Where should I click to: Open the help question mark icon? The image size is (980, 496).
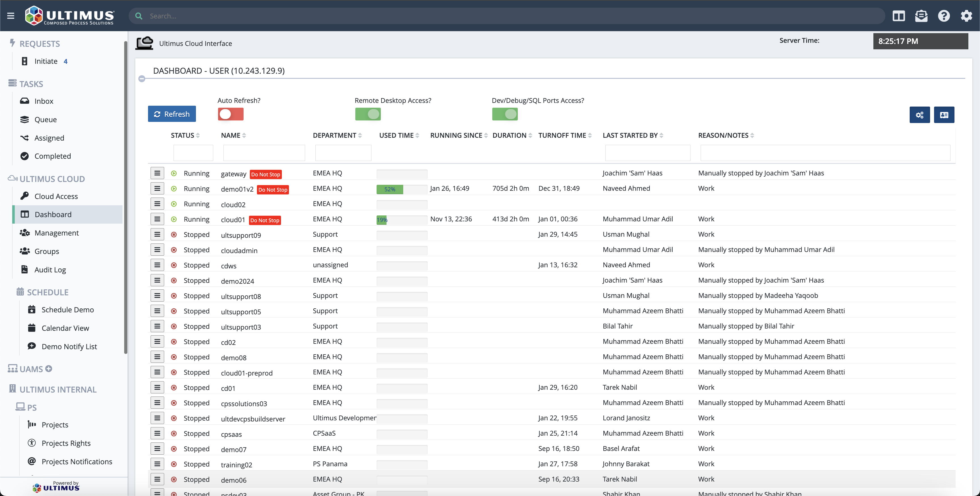pyautogui.click(x=944, y=16)
